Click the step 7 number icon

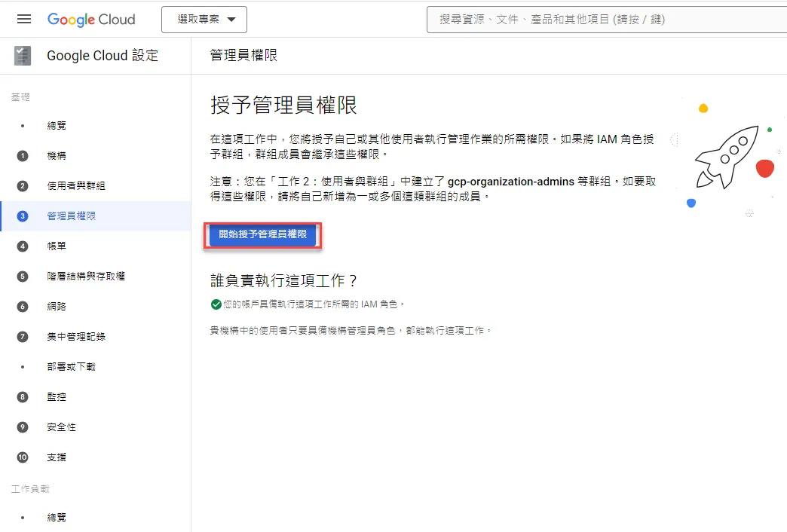(x=23, y=336)
